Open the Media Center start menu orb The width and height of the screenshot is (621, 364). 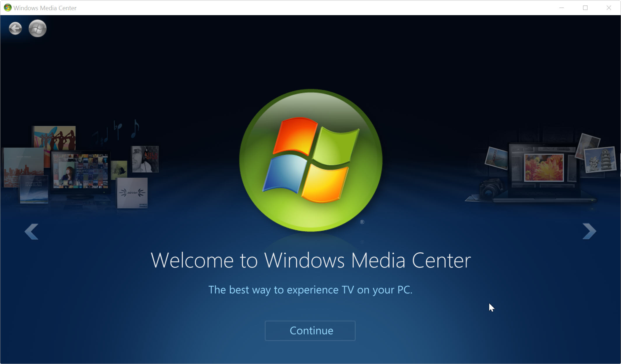(x=38, y=29)
